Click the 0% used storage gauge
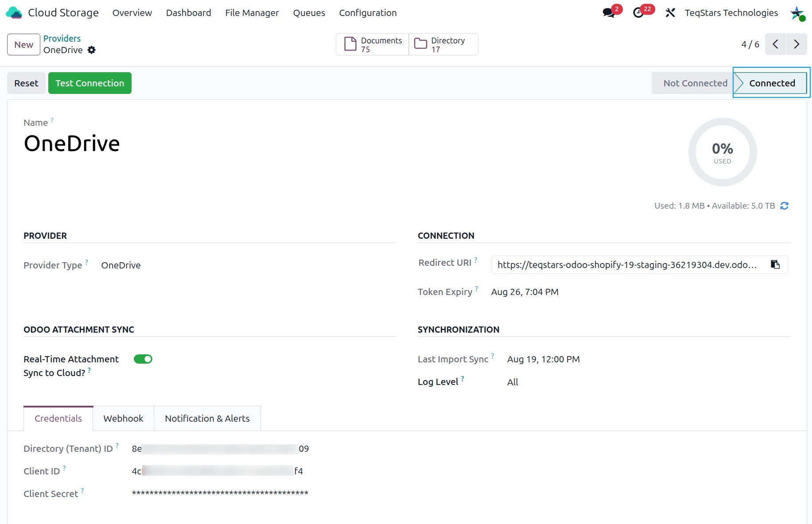Image resolution: width=812 pixels, height=524 pixels. pos(723,152)
